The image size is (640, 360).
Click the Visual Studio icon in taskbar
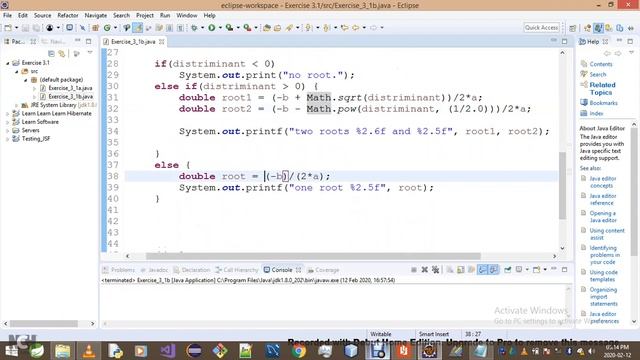[x=167, y=351]
